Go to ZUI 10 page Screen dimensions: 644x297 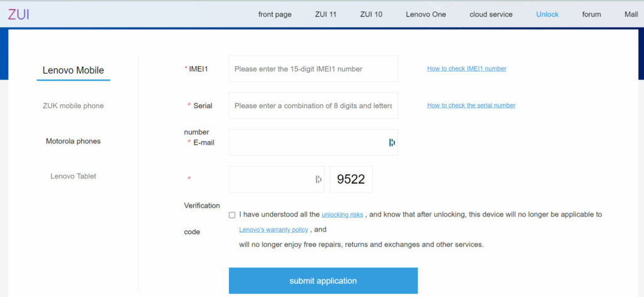(371, 14)
